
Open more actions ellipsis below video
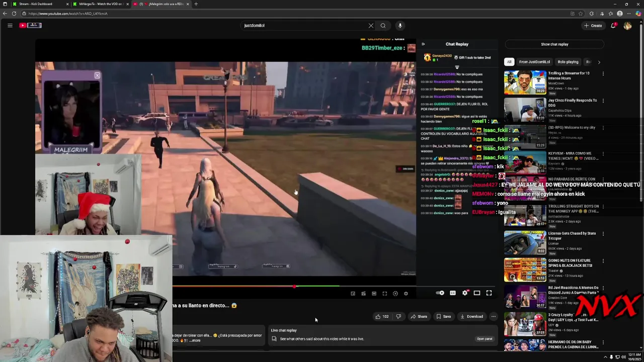pos(494,316)
